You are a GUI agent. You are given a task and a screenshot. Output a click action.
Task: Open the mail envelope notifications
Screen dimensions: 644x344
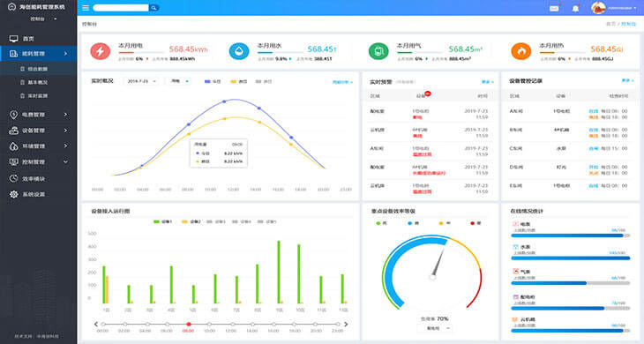point(554,8)
